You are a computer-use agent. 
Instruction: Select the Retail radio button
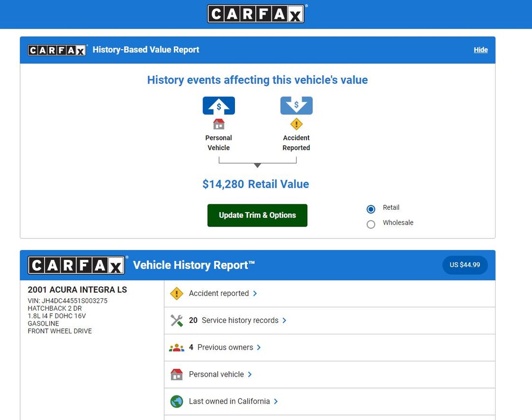(x=370, y=209)
